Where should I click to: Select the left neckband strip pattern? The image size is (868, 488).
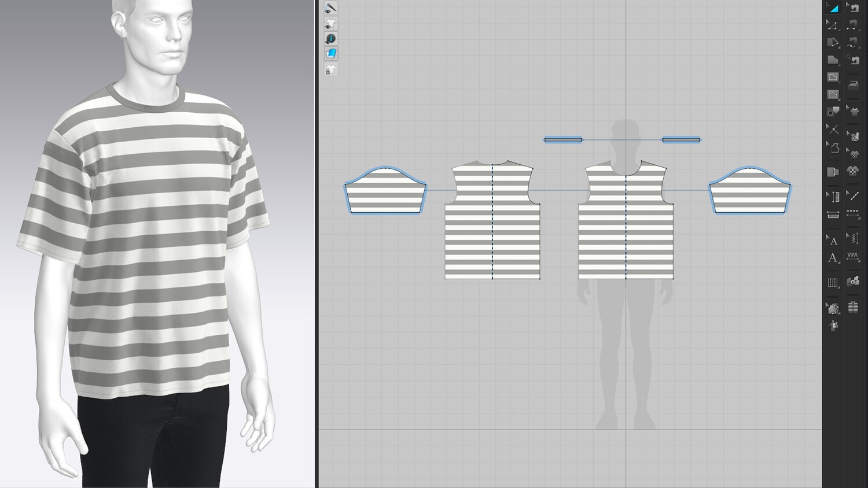[x=563, y=139]
